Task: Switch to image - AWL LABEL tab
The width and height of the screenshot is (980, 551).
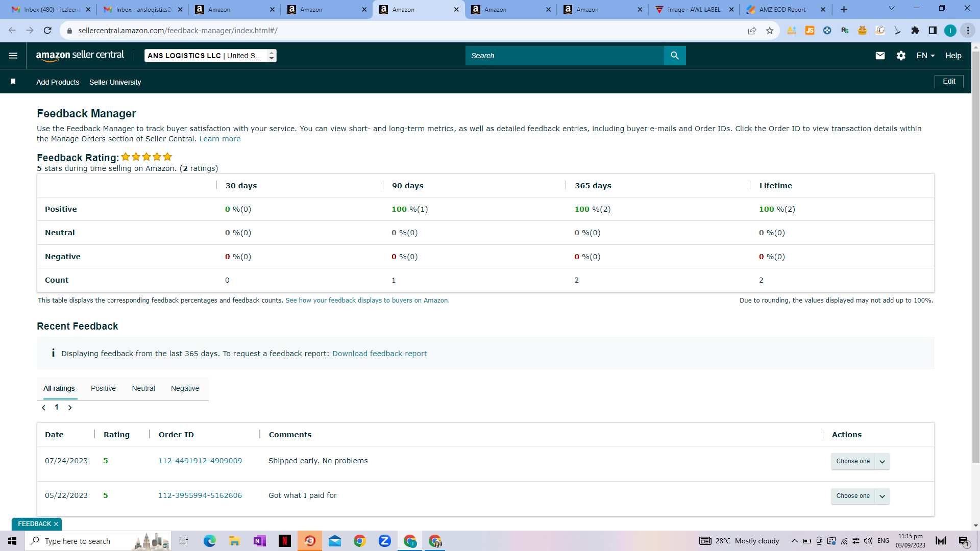Action: (694, 10)
